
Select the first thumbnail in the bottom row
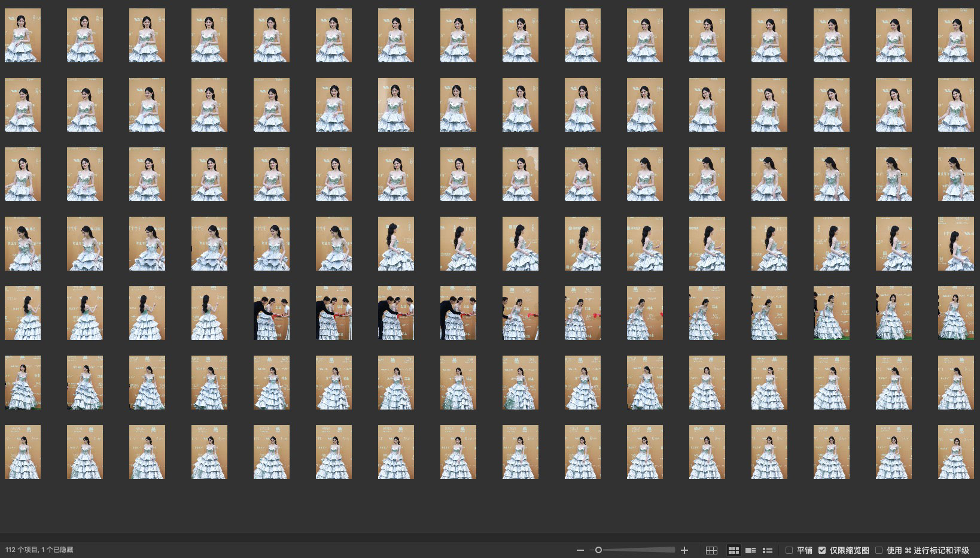pyautogui.click(x=23, y=452)
